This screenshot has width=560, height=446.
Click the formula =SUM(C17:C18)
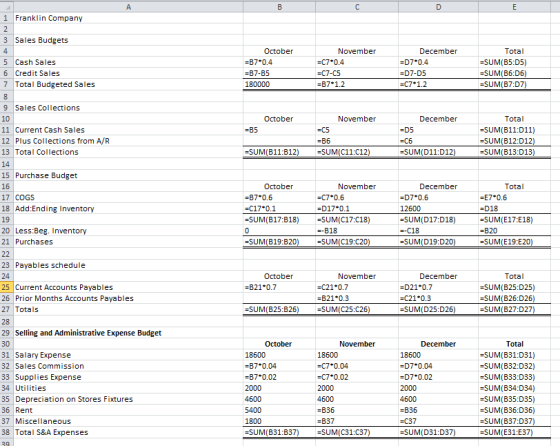point(357,220)
